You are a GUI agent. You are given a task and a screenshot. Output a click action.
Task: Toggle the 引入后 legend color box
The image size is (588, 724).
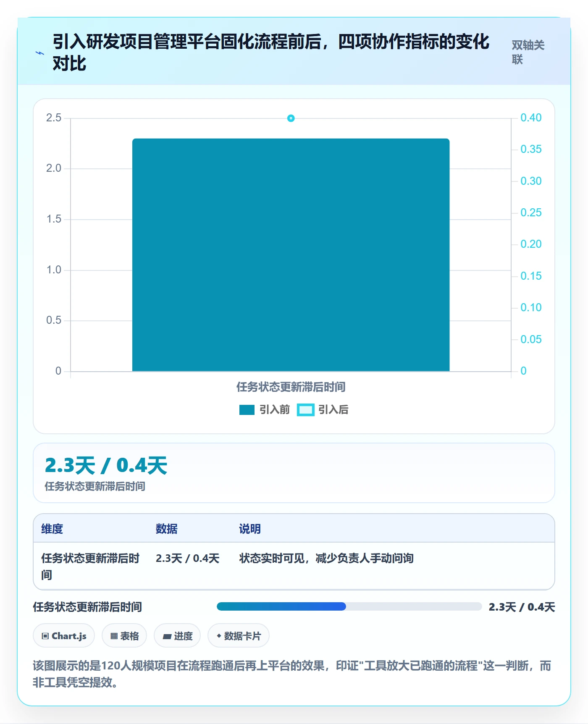(x=305, y=410)
